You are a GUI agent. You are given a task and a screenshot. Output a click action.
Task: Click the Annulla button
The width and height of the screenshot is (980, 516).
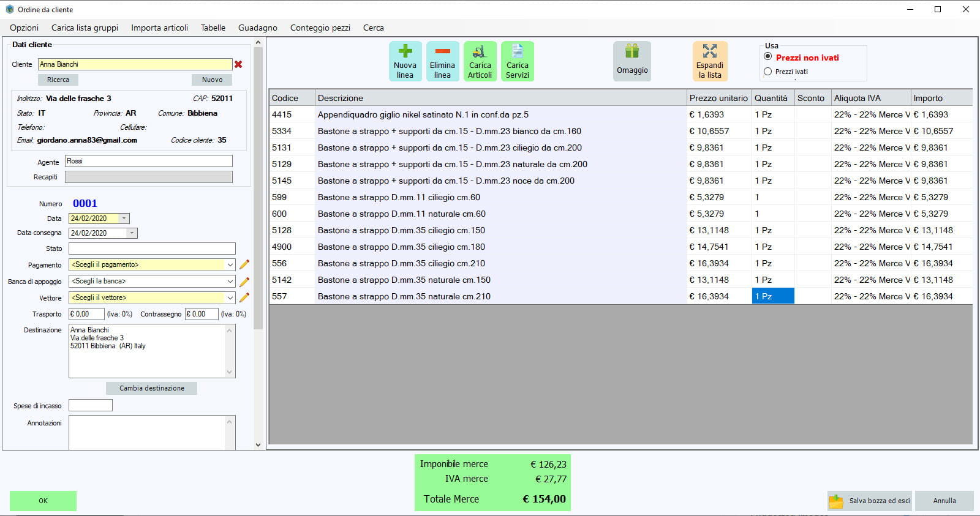click(944, 501)
